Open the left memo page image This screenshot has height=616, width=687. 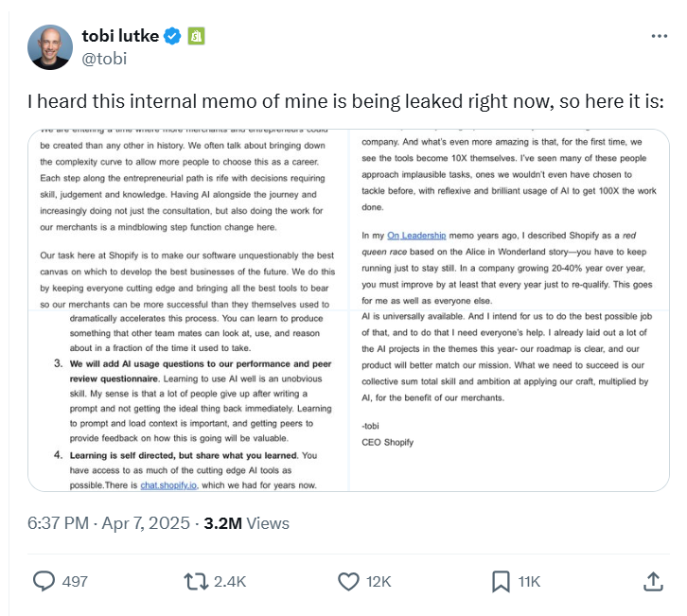(188, 309)
